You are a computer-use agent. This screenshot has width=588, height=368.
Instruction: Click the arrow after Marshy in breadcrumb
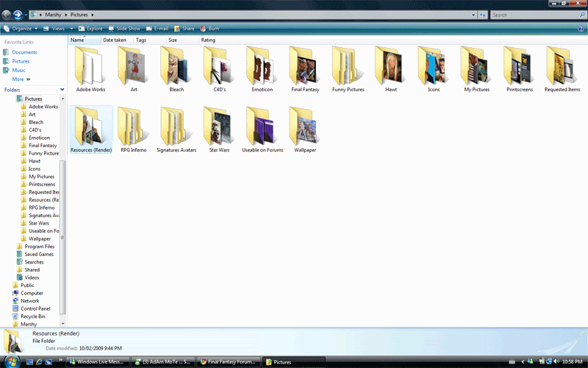click(66, 15)
